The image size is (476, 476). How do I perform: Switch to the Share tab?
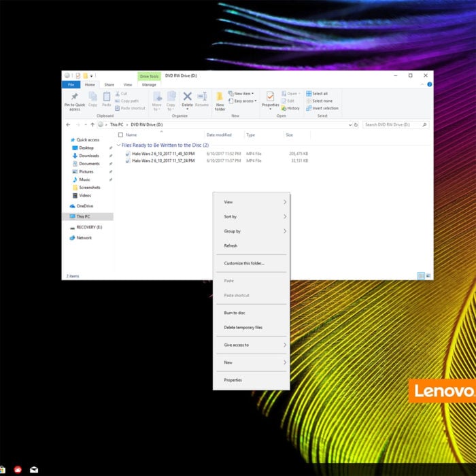(x=109, y=85)
